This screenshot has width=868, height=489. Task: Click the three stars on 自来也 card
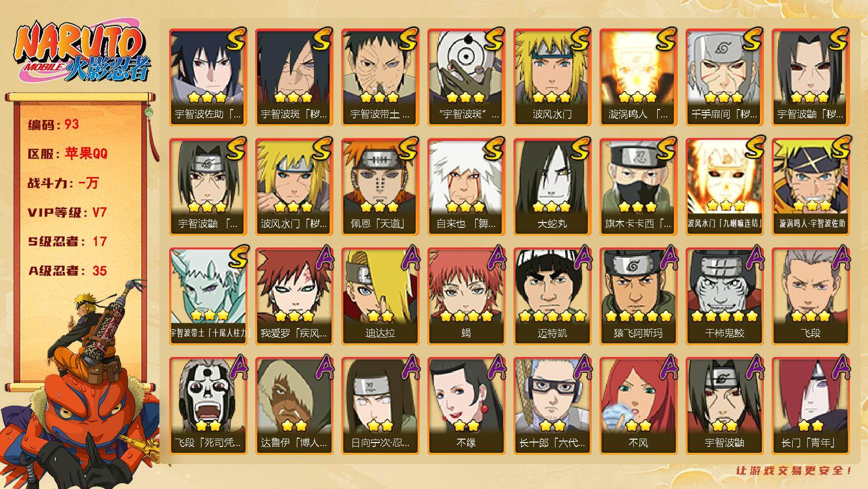coord(465,206)
